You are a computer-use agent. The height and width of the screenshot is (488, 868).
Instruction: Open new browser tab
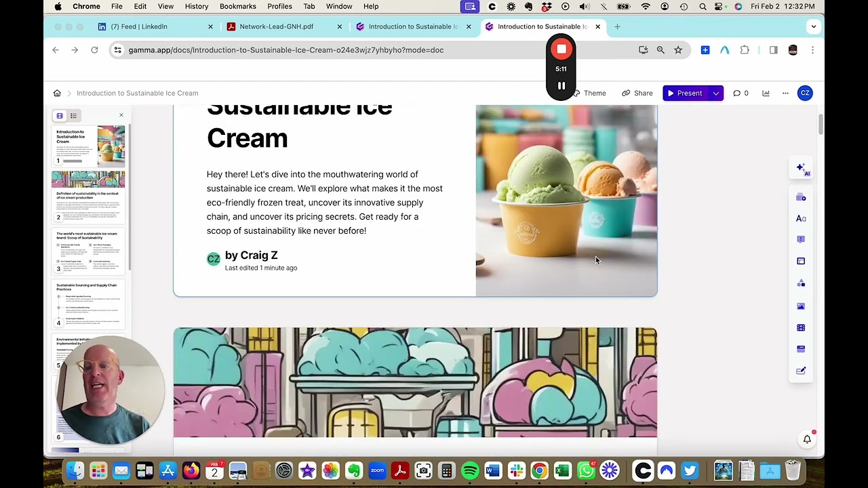click(617, 26)
